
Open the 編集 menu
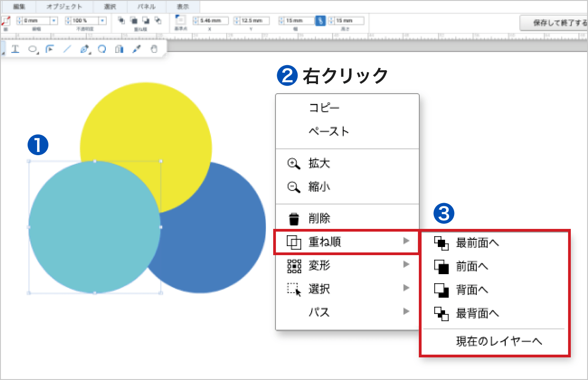pyautogui.click(x=19, y=7)
